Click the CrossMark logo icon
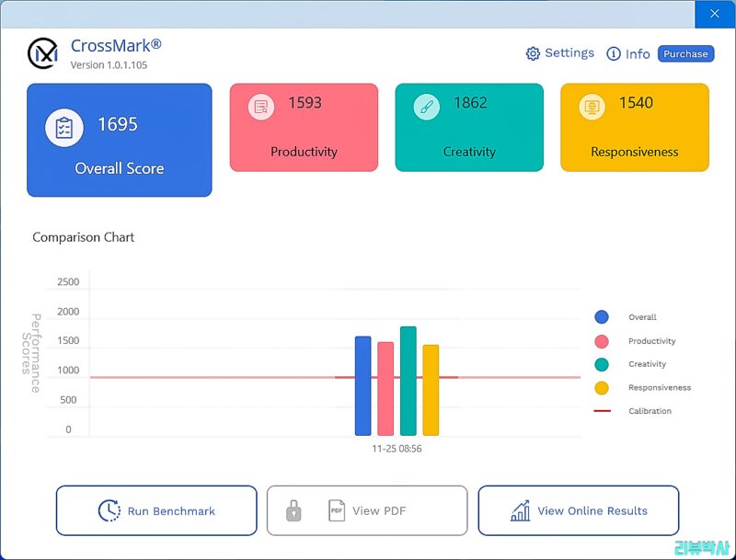The width and height of the screenshot is (736, 560). point(42,53)
